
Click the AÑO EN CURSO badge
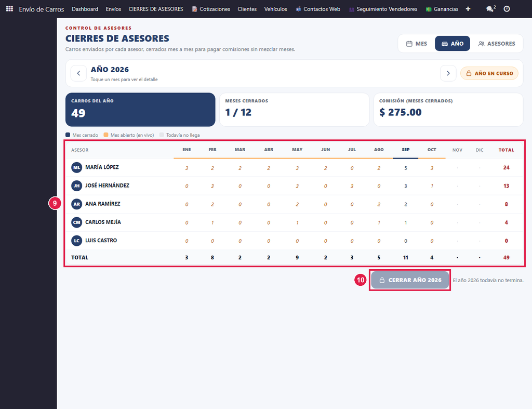pyautogui.click(x=489, y=73)
